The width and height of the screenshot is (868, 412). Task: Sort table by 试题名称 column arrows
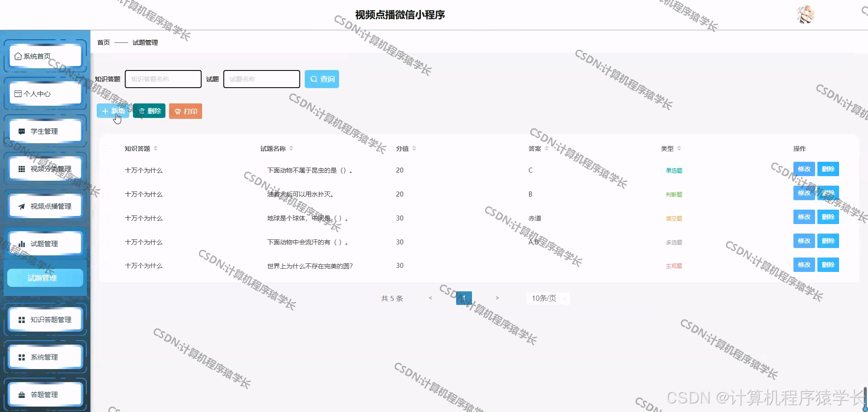pyautogui.click(x=291, y=149)
